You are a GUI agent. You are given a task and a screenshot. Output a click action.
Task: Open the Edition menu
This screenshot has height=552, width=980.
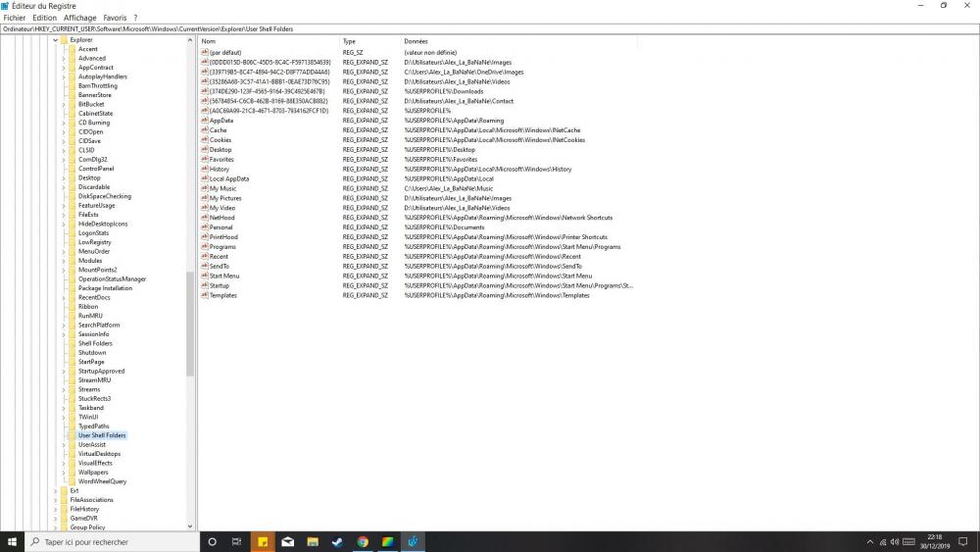(44, 18)
